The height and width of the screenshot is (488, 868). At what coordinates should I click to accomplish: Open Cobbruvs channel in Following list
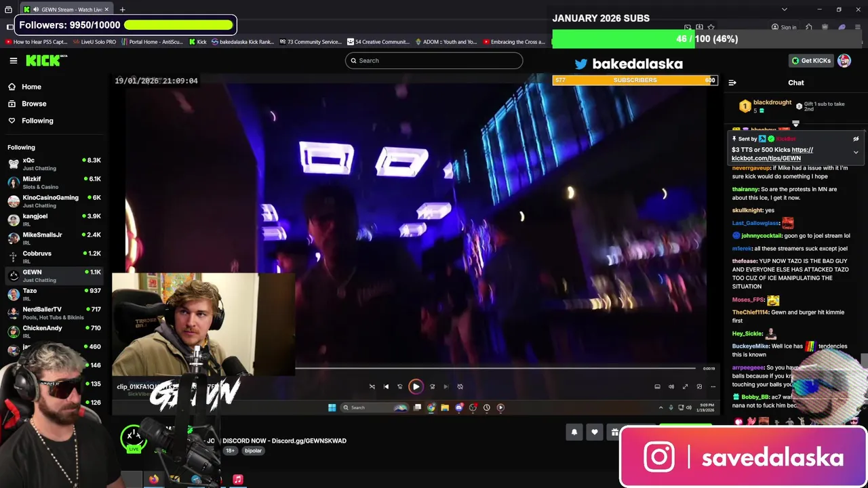click(x=53, y=257)
